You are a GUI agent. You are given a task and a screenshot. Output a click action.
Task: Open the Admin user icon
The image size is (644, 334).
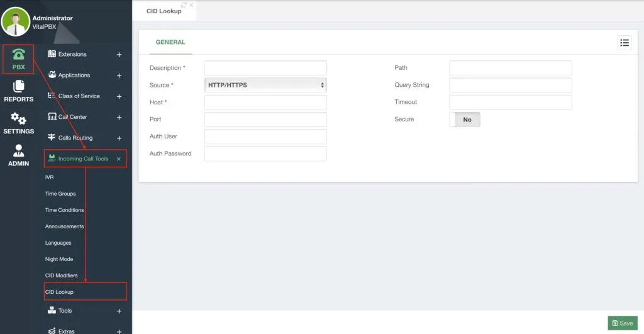pyautogui.click(x=18, y=155)
